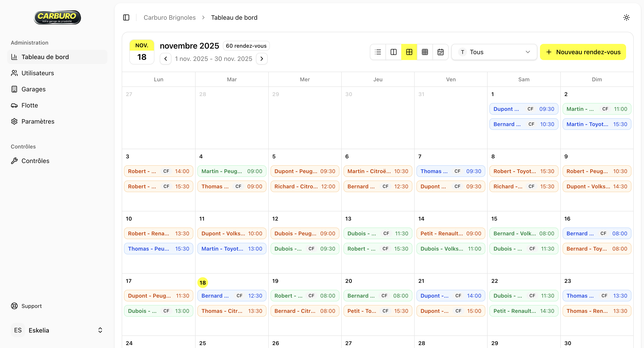Toggle the sidebar panel icon

pyautogui.click(x=126, y=17)
